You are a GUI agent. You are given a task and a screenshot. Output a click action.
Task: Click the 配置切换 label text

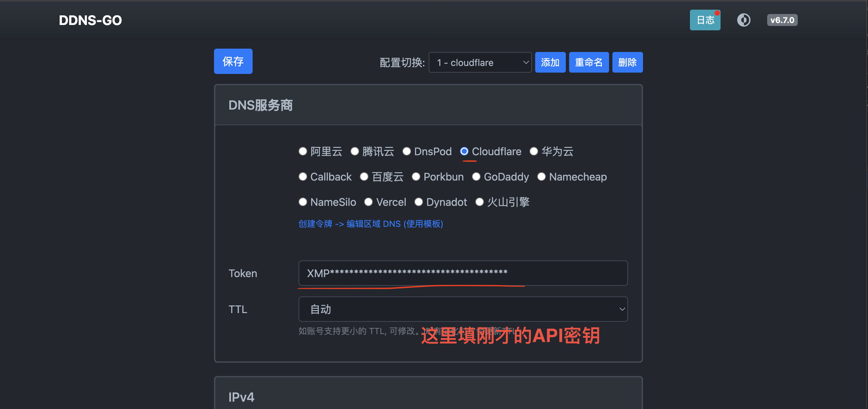coord(402,63)
